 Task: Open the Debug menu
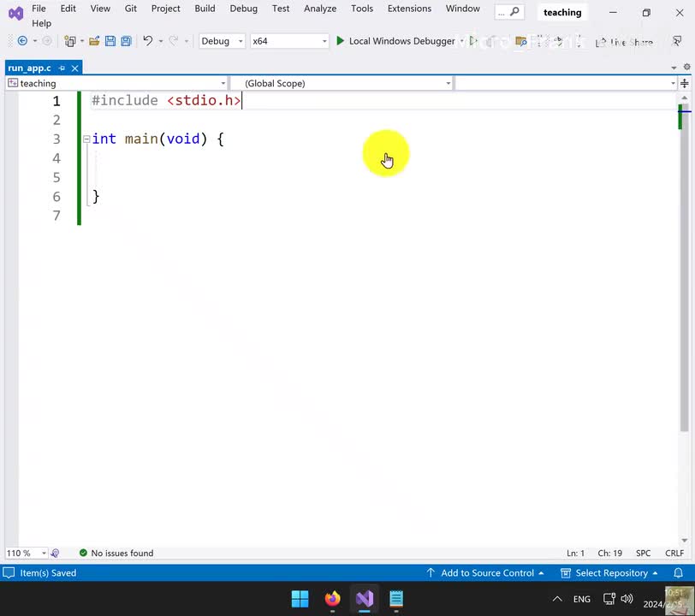click(243, 9)
